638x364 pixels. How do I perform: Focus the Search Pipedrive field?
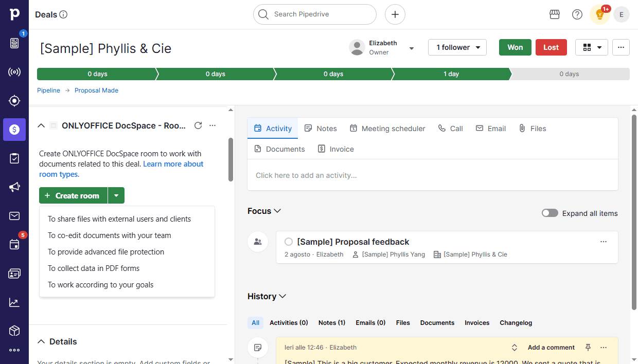click(x=315, y=14)
